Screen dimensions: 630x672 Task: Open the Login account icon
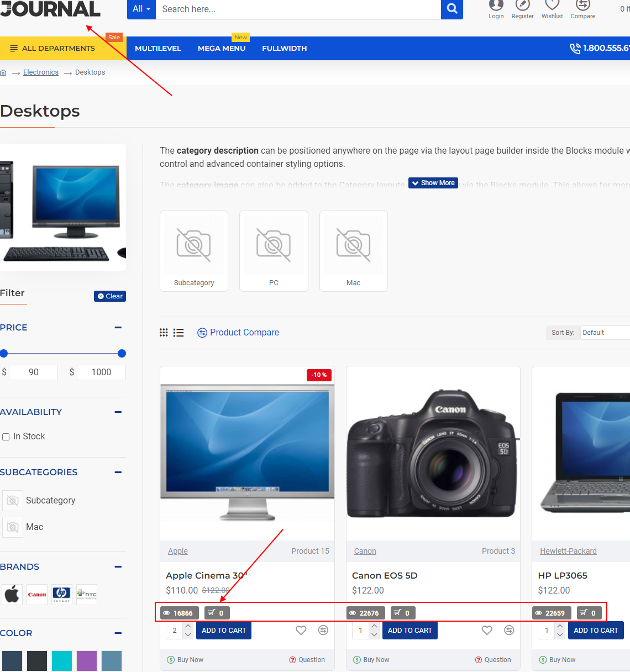tap(496, 9)
